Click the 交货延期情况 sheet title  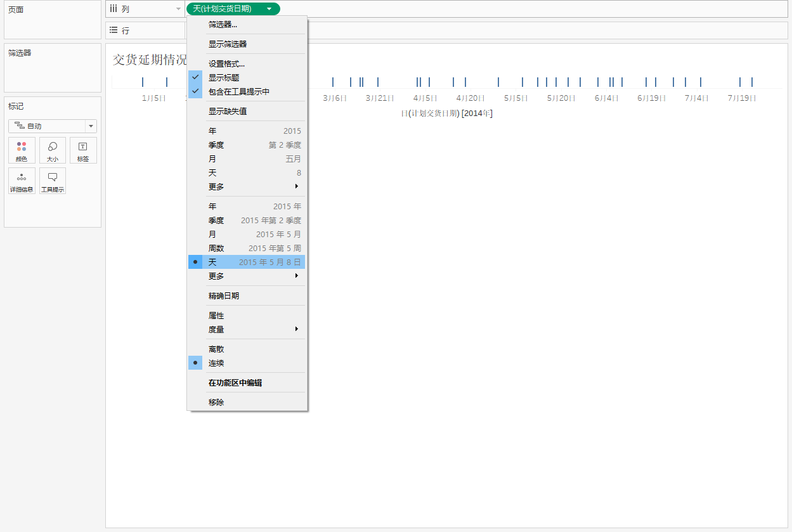150,60
